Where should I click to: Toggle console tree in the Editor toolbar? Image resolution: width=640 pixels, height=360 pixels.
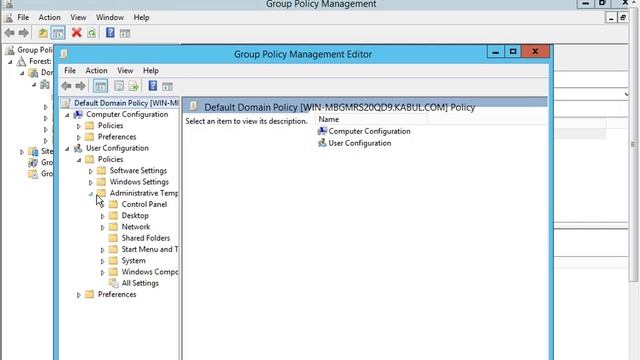click(x=100, y=86)
